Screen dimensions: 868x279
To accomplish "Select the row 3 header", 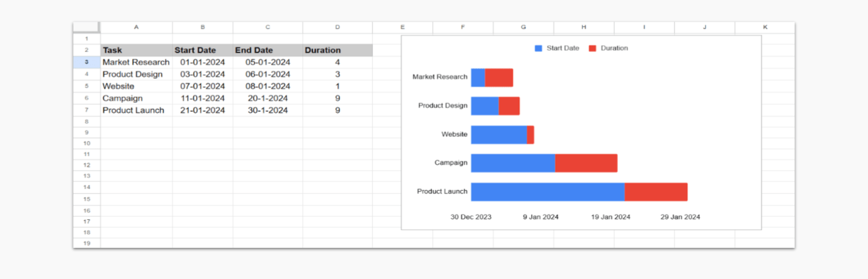I will coord(86,62).
